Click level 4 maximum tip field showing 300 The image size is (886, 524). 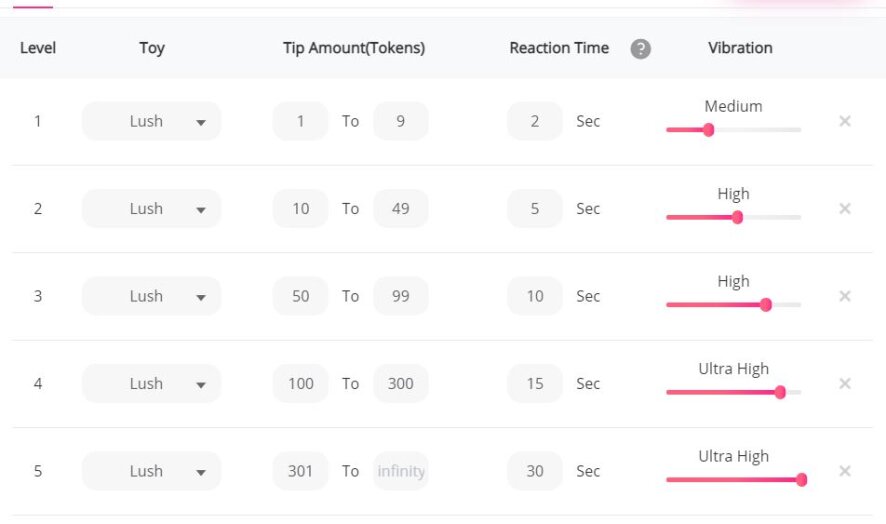pos(400,384)
